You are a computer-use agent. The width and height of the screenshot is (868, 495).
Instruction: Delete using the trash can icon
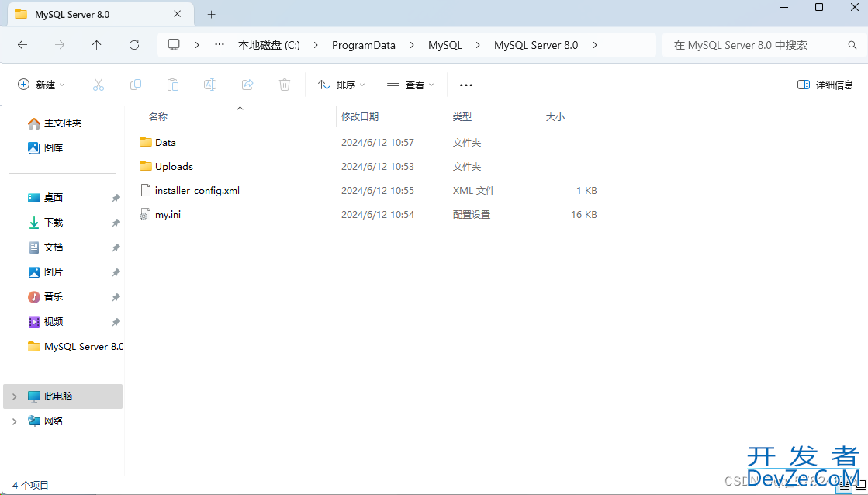pos(285,85)
